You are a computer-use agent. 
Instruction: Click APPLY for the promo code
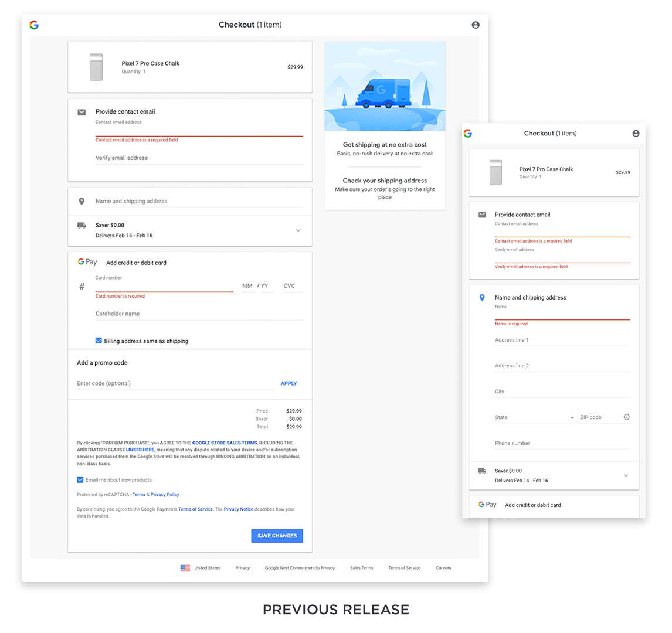tap(289, 383)
